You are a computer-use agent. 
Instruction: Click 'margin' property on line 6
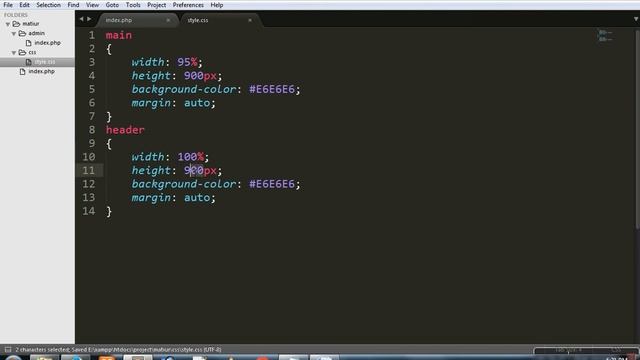coord(151,103)
